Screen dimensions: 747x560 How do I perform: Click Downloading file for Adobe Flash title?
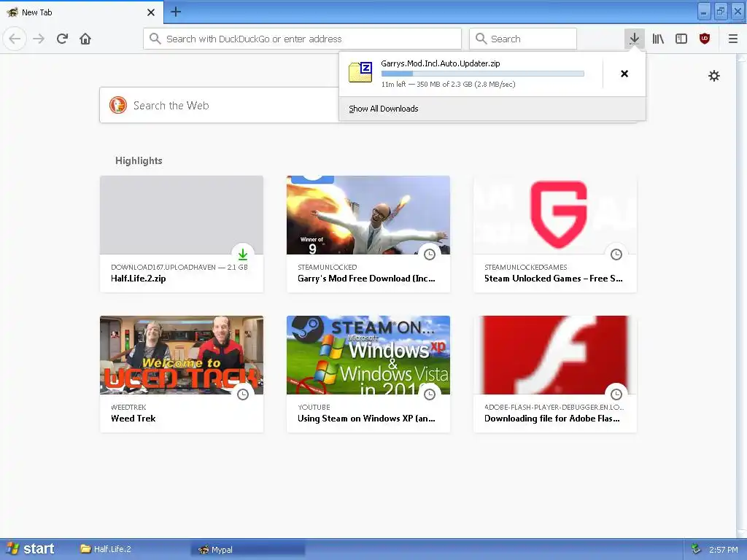point(552,419)
